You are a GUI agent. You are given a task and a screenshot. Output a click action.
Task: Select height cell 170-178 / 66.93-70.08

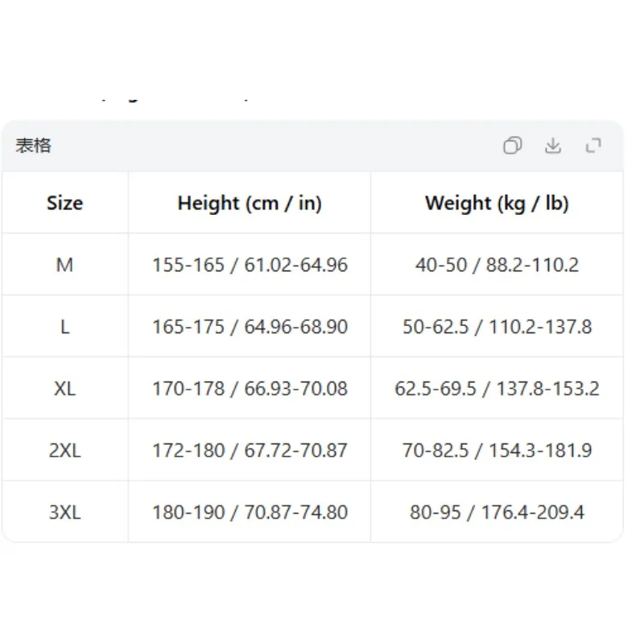250,389
